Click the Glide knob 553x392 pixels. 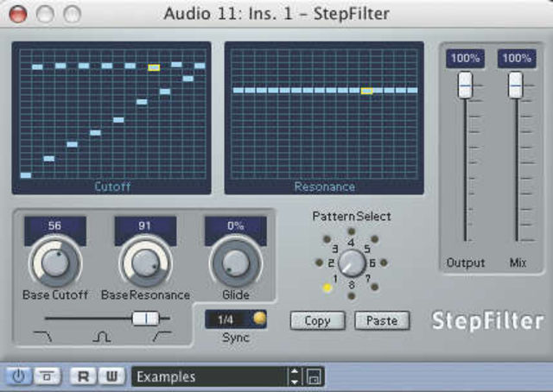click(235, 263)
